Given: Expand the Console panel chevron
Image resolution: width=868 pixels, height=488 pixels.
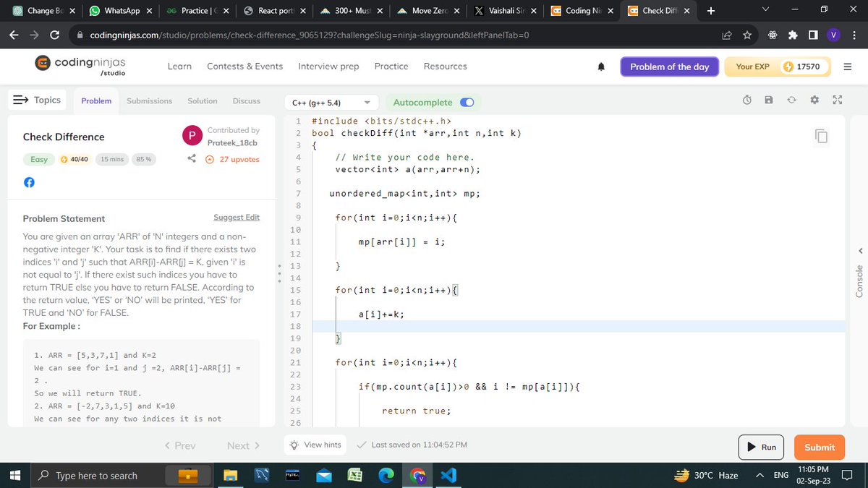Looking at the screenshot, I should [x=859, y=251].
